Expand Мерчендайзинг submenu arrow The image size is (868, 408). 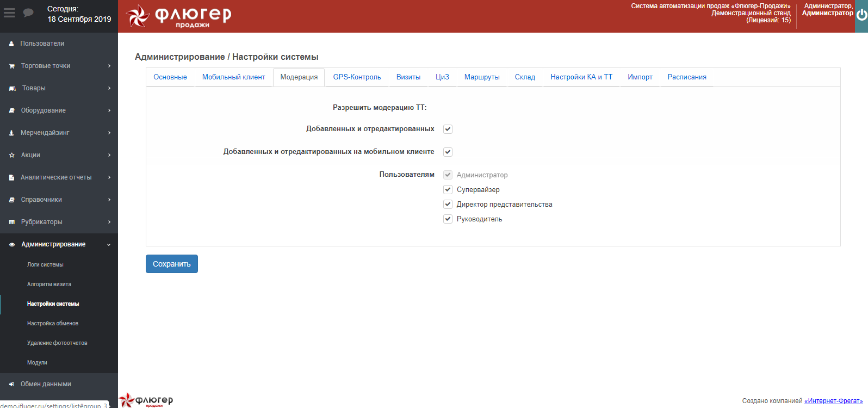[x=109, y=133]
